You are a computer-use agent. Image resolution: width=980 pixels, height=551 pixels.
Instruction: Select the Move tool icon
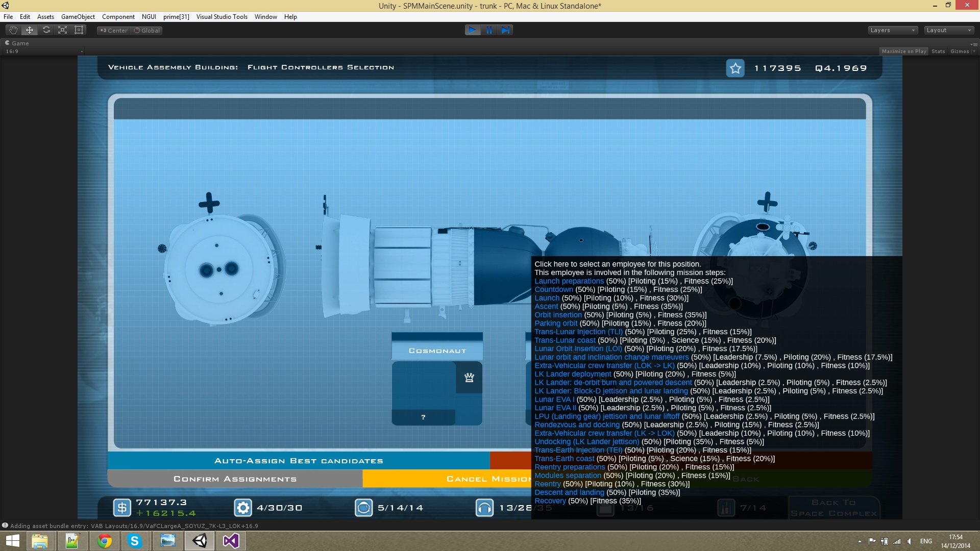pyautogui.click(x=30, y=30)
